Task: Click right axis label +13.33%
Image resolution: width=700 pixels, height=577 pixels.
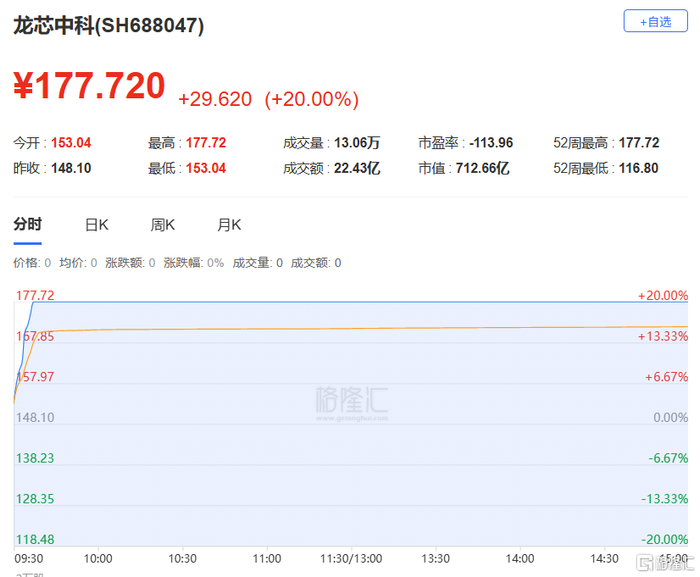Action: (662, 336)
